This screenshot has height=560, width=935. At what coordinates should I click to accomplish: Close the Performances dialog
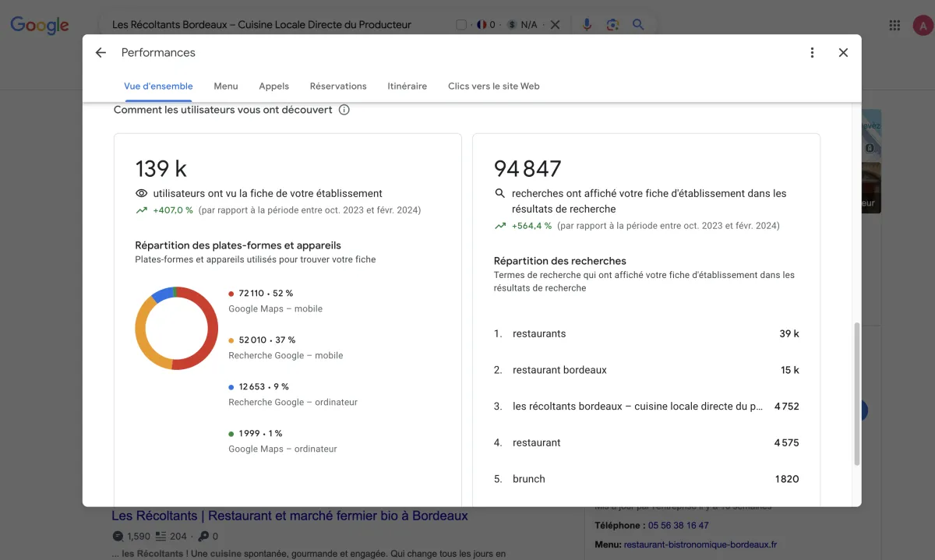point(843,53)
